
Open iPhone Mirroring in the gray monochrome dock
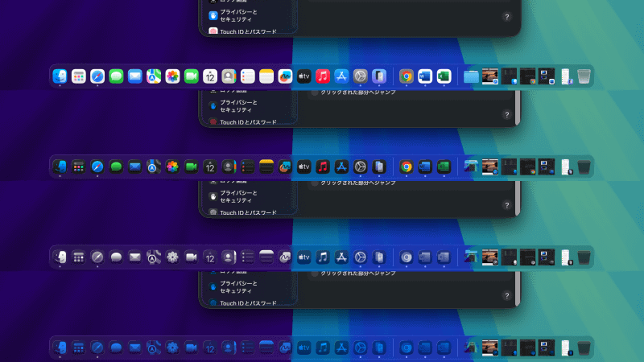(x=379, y=257)
